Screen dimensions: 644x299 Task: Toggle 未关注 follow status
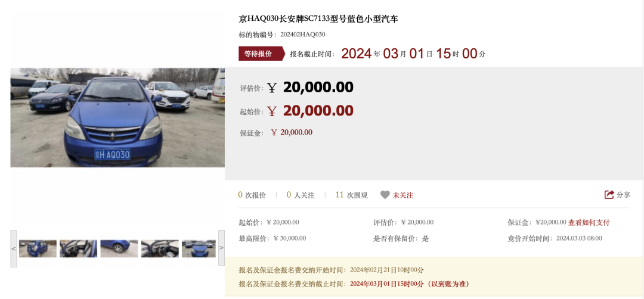click(403, 195)
